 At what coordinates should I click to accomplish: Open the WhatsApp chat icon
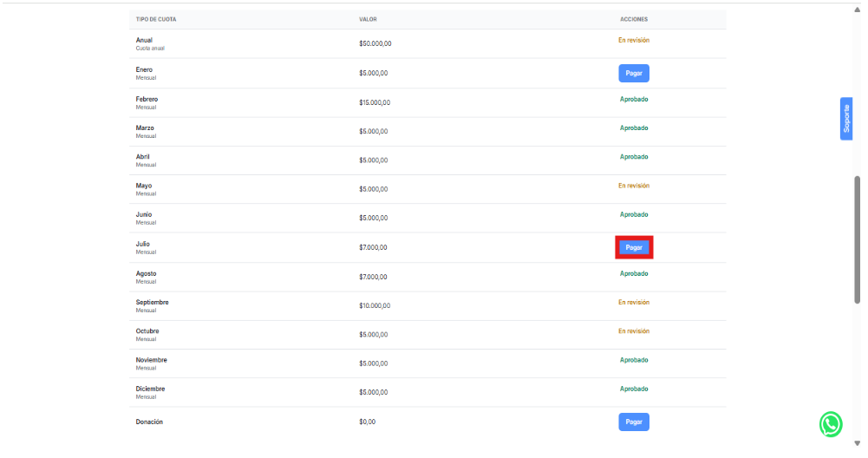(831, 424)
